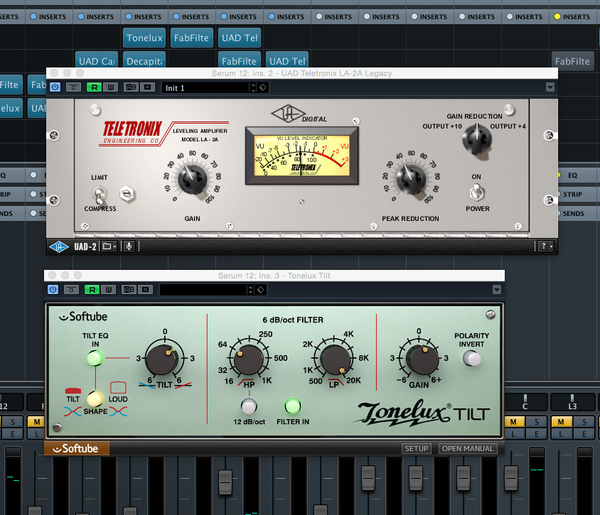Click the sidechain icon beside power in LA-2A window
The image size is (600, 515).
click(x=73, y=87)
